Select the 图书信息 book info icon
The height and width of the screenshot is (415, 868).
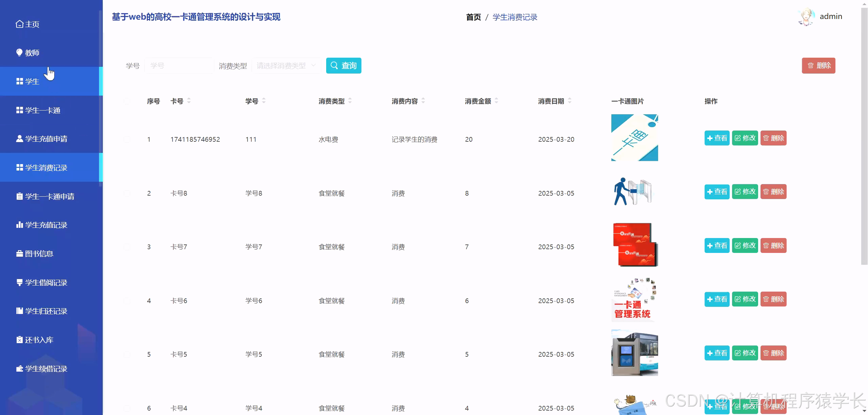pos(19,254)
